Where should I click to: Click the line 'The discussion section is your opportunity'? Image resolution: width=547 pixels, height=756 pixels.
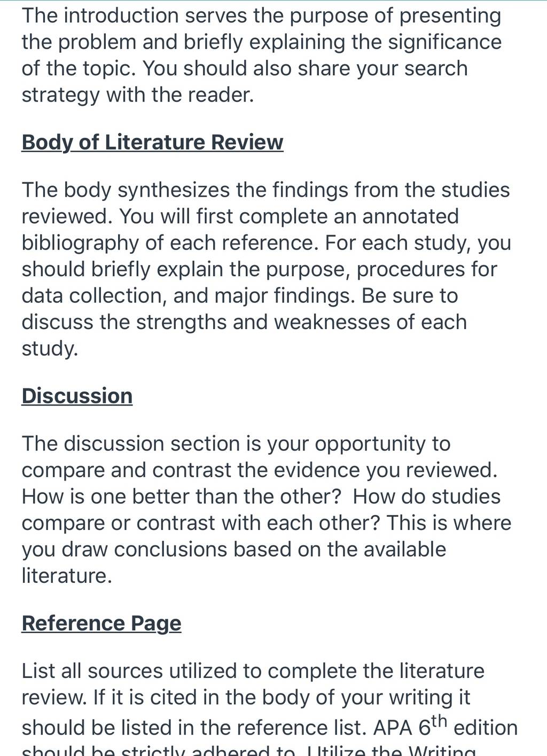click(236, 444)
